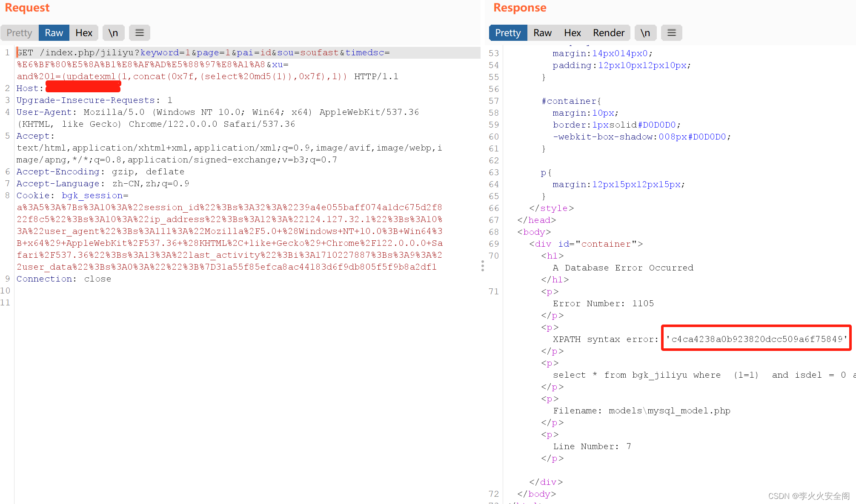Image resolution: width=856 pixels, height=504 pixels.
Task: Click the 'Request' panel title
Action: pyautogui.click(x=27, y=8)
